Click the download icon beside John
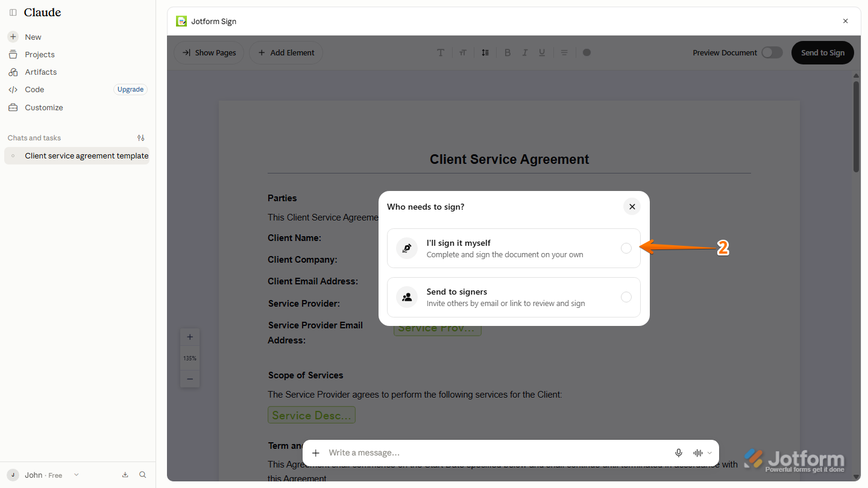This screenshot has width=868, height=488. click(125, 475)
